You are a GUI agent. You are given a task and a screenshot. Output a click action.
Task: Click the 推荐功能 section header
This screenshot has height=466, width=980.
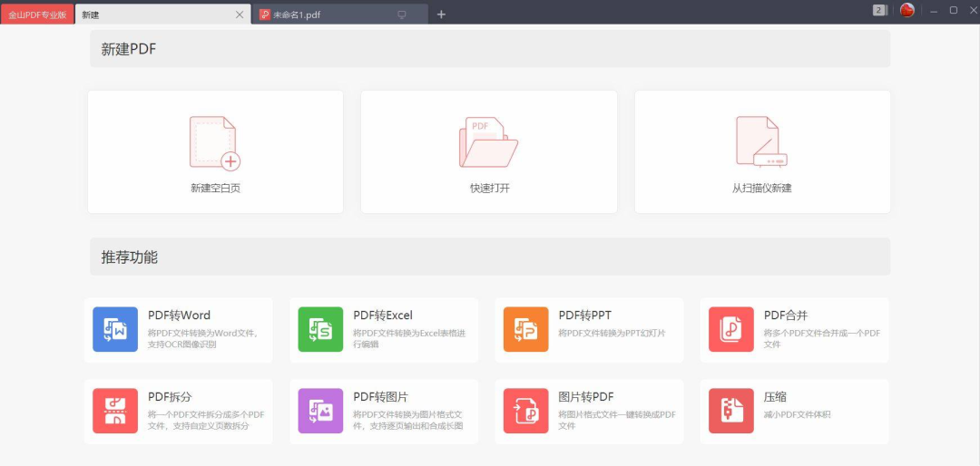pos(490,257)
